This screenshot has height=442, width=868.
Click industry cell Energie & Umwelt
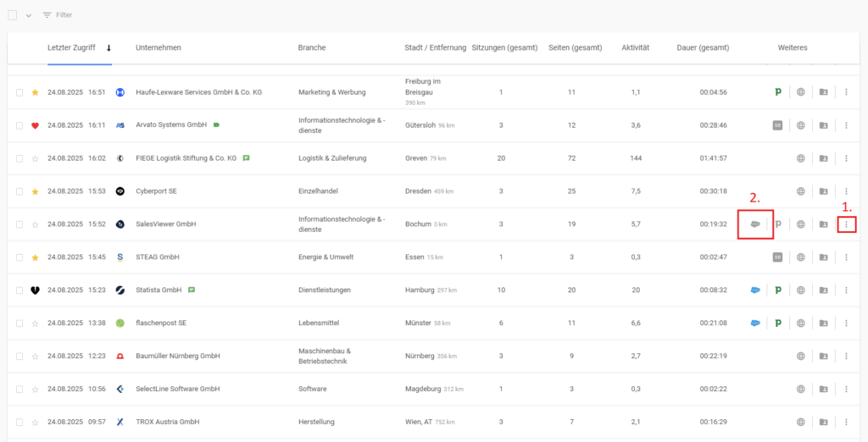326,257
